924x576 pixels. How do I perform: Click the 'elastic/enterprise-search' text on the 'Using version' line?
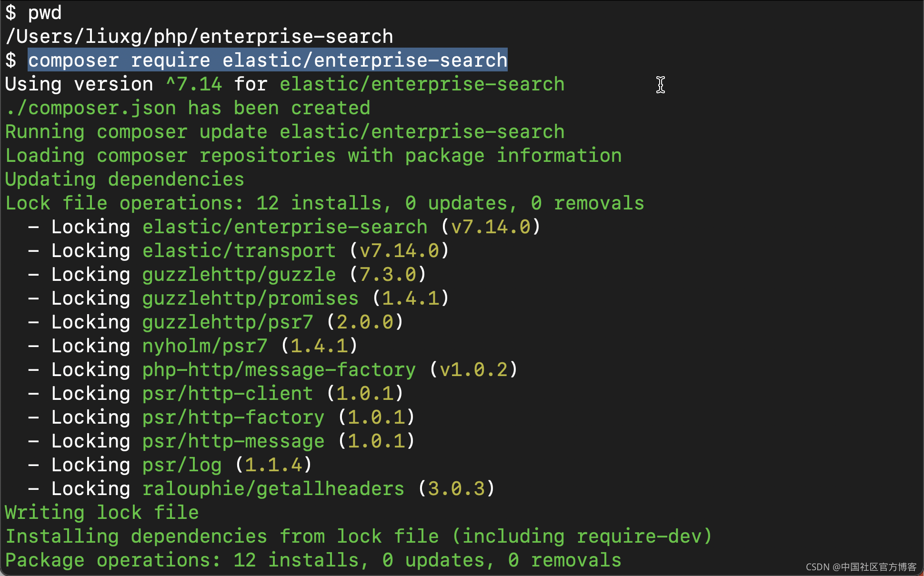422,84
